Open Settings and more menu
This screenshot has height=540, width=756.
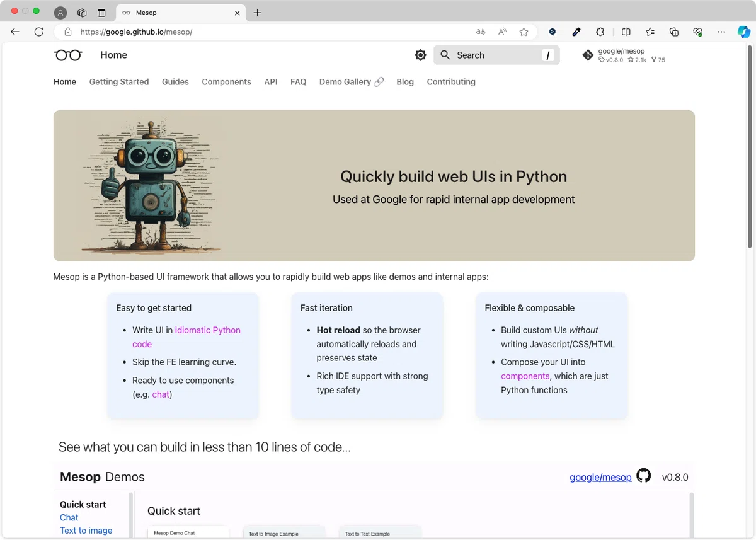tap(721, 32)
